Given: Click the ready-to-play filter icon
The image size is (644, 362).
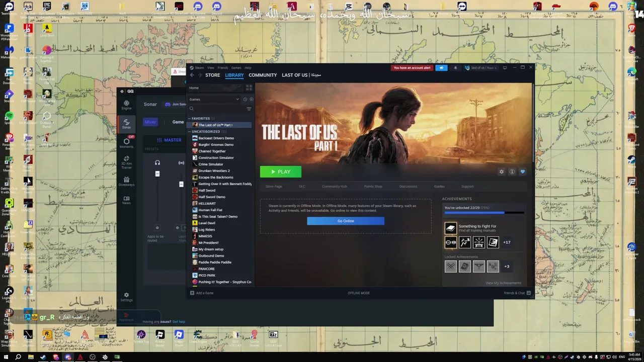Looking at the screenshot, I should click(251, 99).
